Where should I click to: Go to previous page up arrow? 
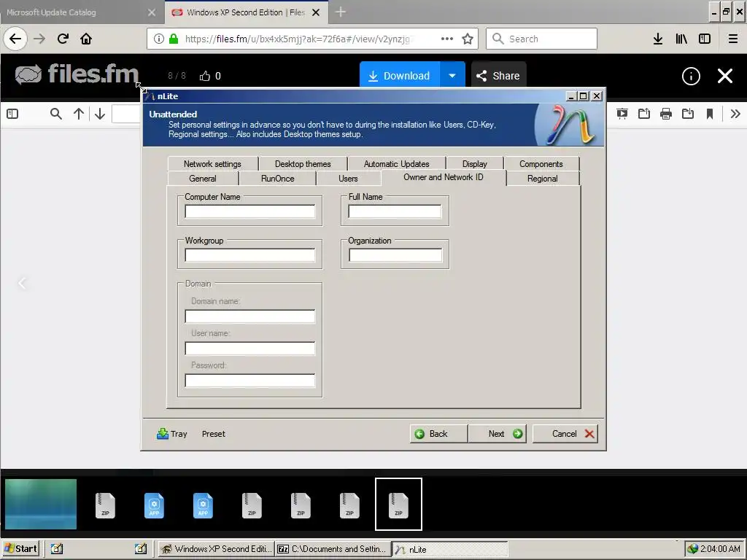[79, 114]
